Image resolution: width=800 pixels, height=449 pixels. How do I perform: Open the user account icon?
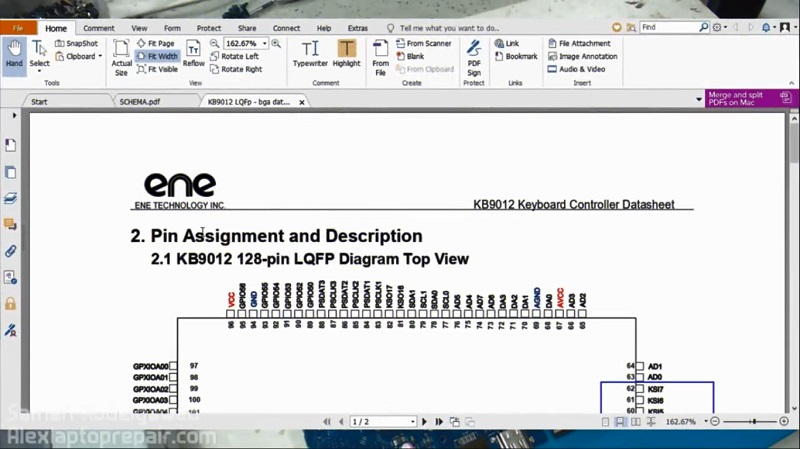[785, 28]
